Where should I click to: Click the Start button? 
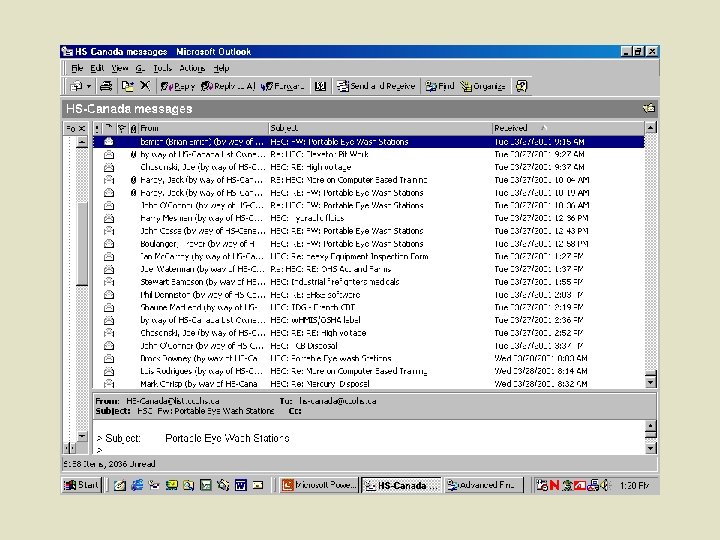[x=81, y=485]
